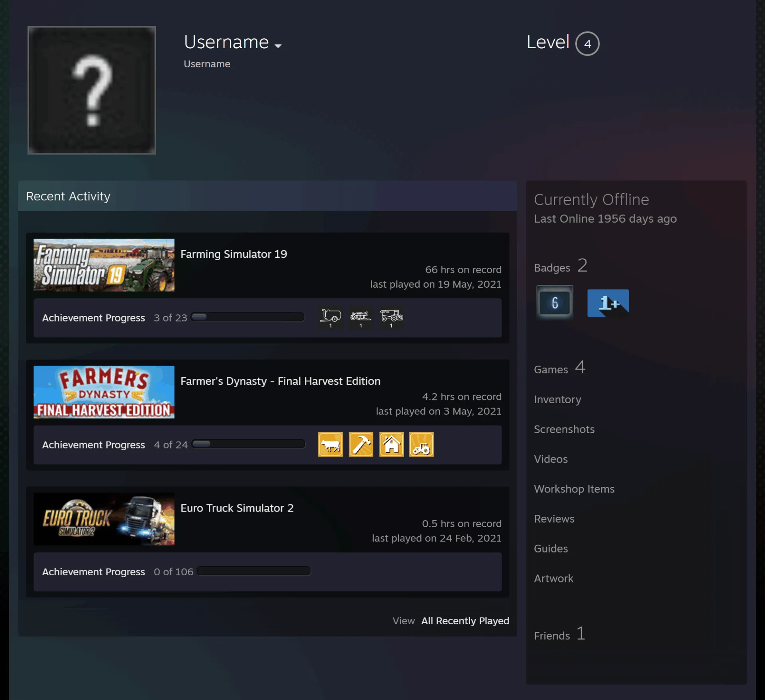The height and width of the screenshot is (700, 765).
Task: Open the Reviews link
Action: pyautogui.click(x=554, y=519)
